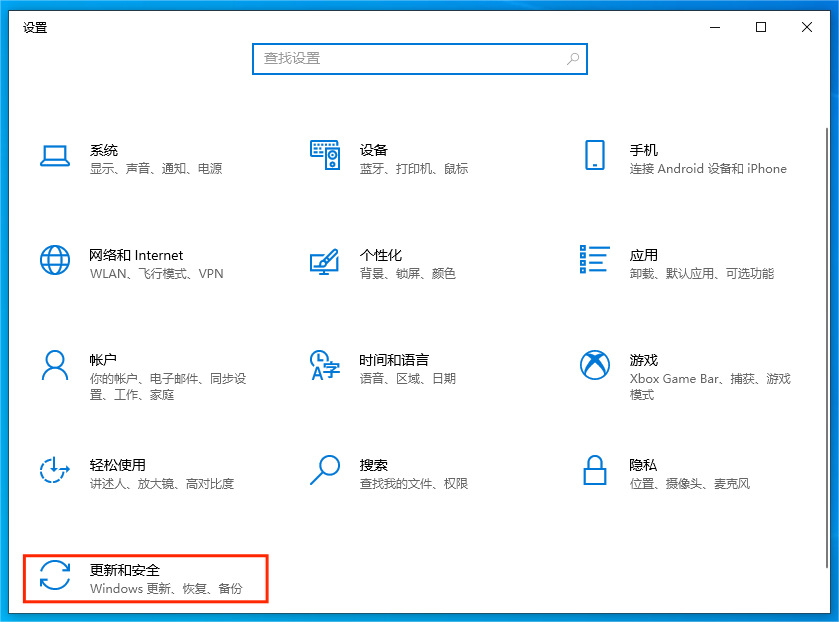Click the magnifier icon in search box
This screenshot has width=839, height=622.
pos(575,59)
